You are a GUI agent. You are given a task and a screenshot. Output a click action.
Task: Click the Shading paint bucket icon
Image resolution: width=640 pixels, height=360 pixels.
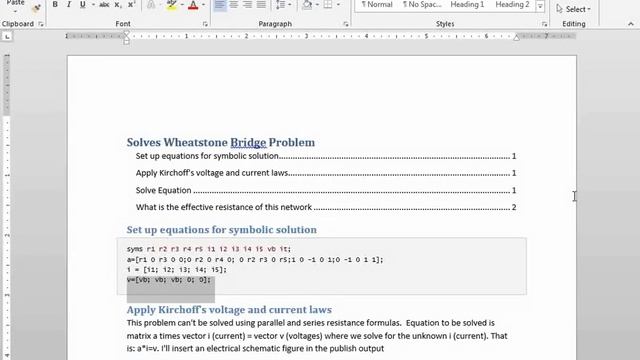click(x=307, y=4)
